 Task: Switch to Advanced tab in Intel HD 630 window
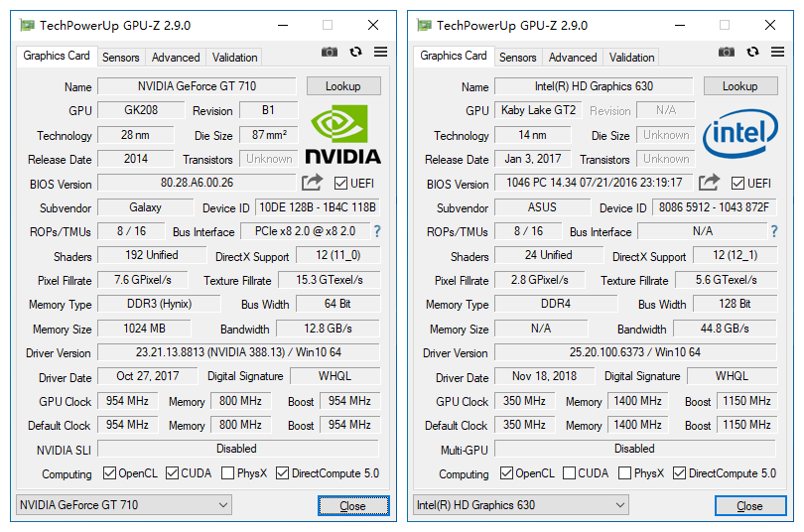click(x=573, y=58)
